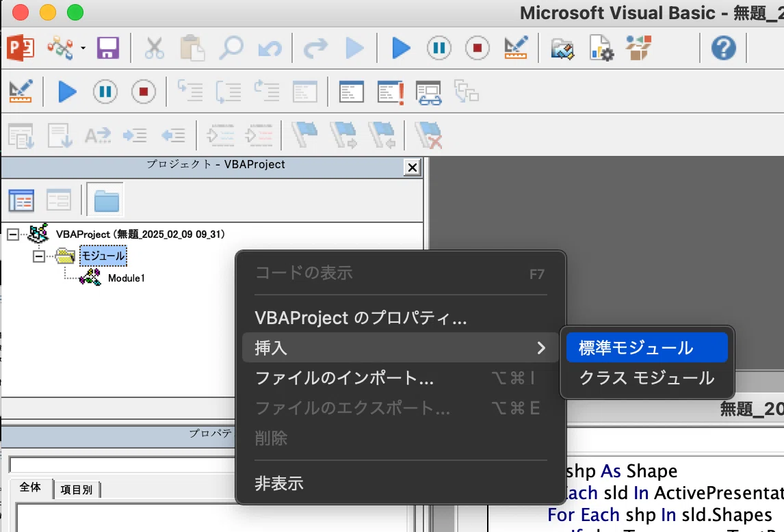Click the Step Over icon
The image size is (784, 532).
[228, 92]
